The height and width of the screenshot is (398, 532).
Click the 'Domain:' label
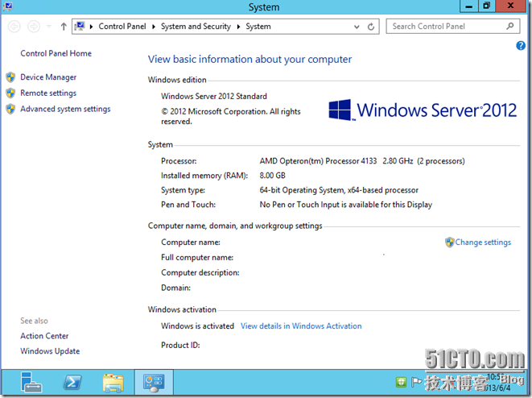[x=175, y=288]
